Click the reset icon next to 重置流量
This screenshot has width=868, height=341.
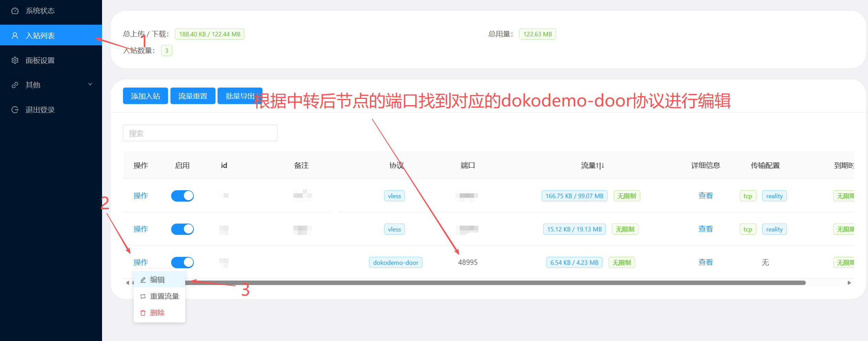[x=143, y=296]
